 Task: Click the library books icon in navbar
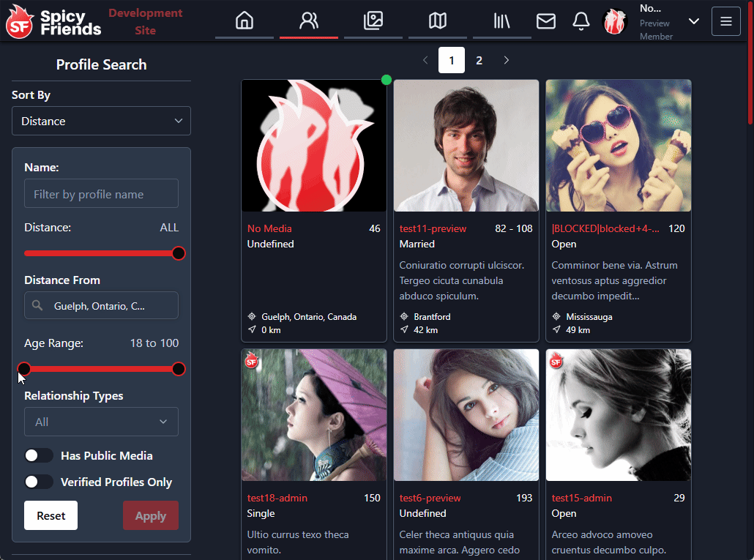click(502, 21)
